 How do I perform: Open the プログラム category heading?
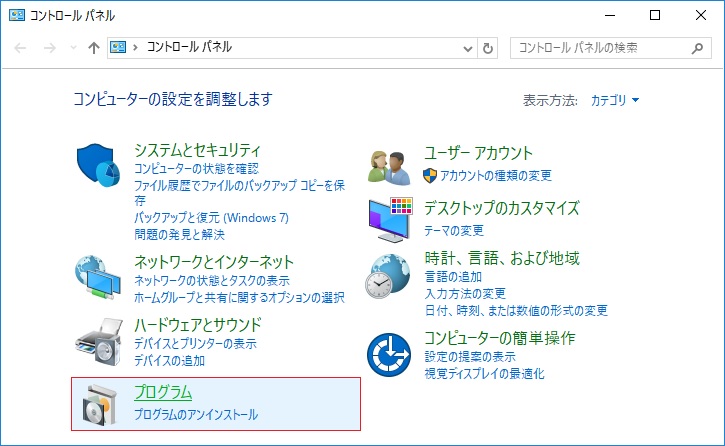click(x=163, y=392)
